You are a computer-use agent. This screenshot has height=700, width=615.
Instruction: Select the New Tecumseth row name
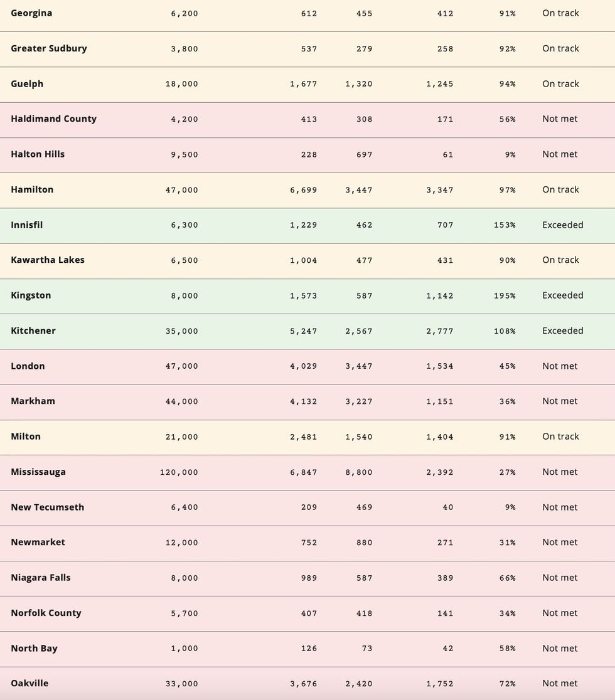47,507
